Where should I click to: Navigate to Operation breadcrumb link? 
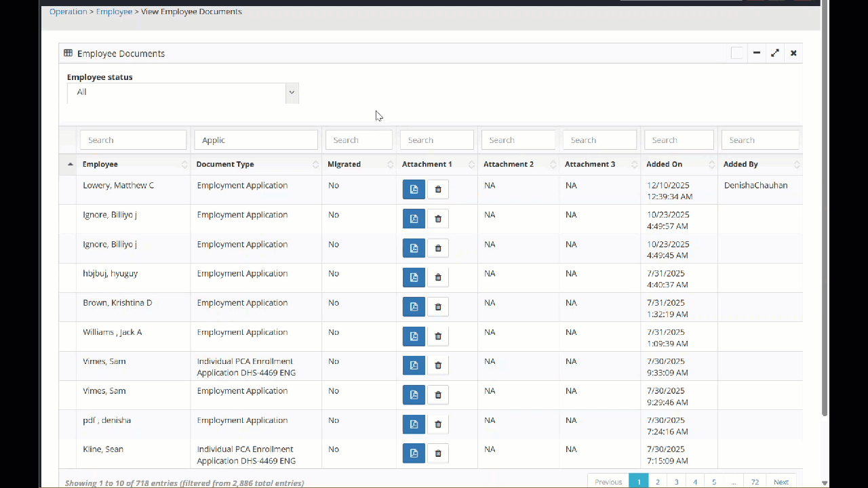[68, 12]
